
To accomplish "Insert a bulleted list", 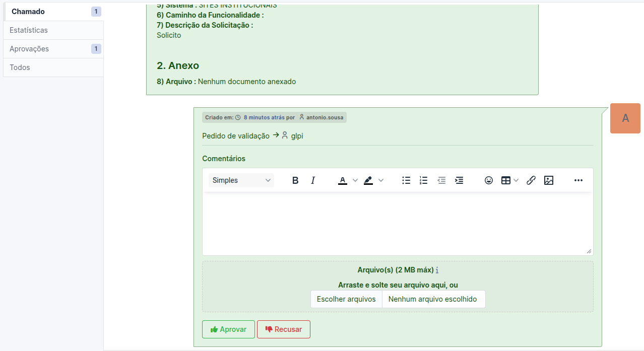I will click(x=406, y=180).
